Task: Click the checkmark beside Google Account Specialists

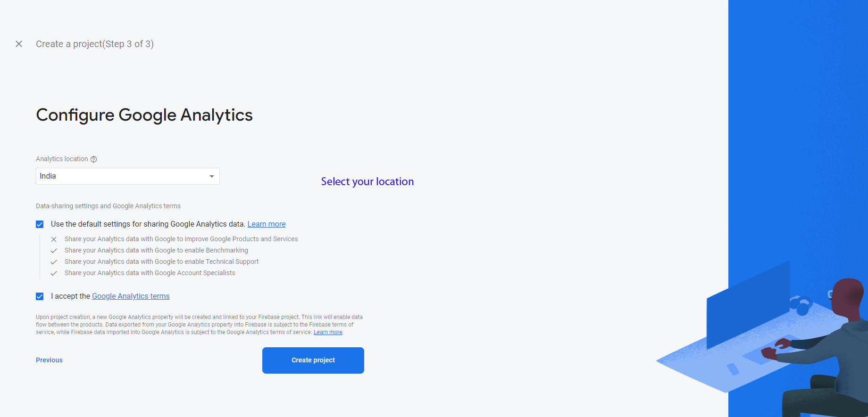Action: (54, 273)
